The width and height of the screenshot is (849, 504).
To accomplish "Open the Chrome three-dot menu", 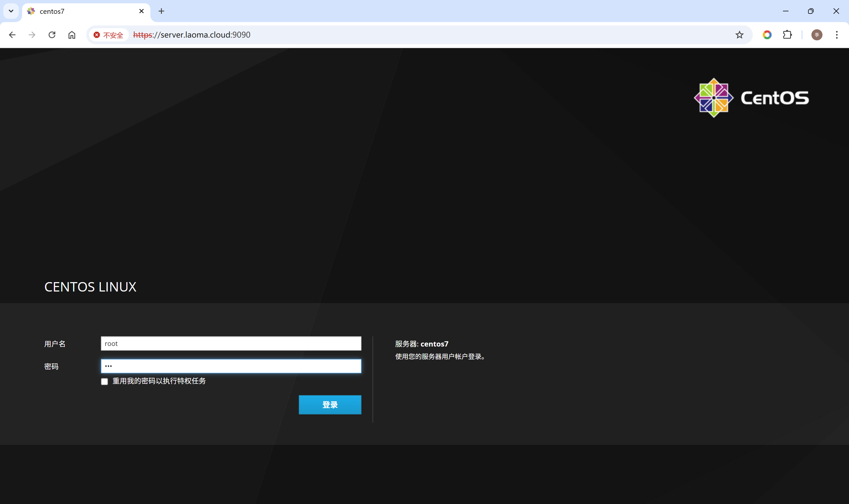I will [x=837, y=35].
